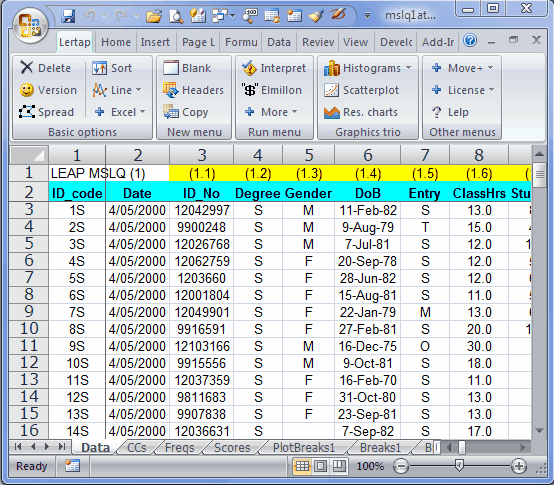The height and width of the screenshot is (485, 554).
Task: Expand the Redo history dropdown arrow
Action: click(x=136, y=16)
